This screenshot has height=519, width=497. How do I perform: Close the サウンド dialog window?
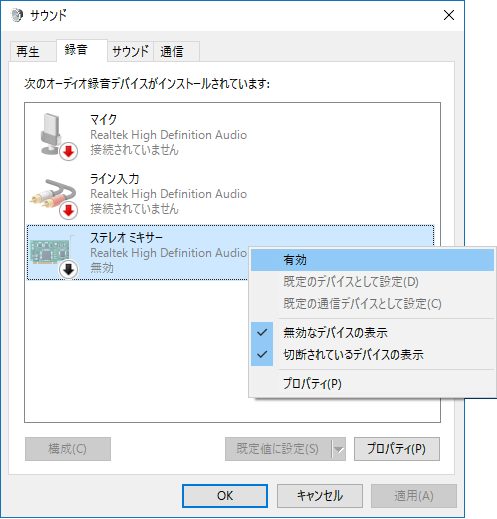coord(449,15)
